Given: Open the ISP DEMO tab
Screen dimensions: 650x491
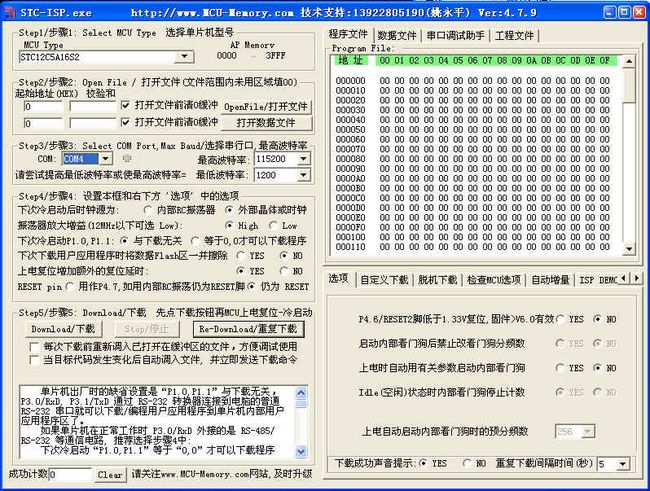Looking at the screenshot, I should [x=597, y=280].
